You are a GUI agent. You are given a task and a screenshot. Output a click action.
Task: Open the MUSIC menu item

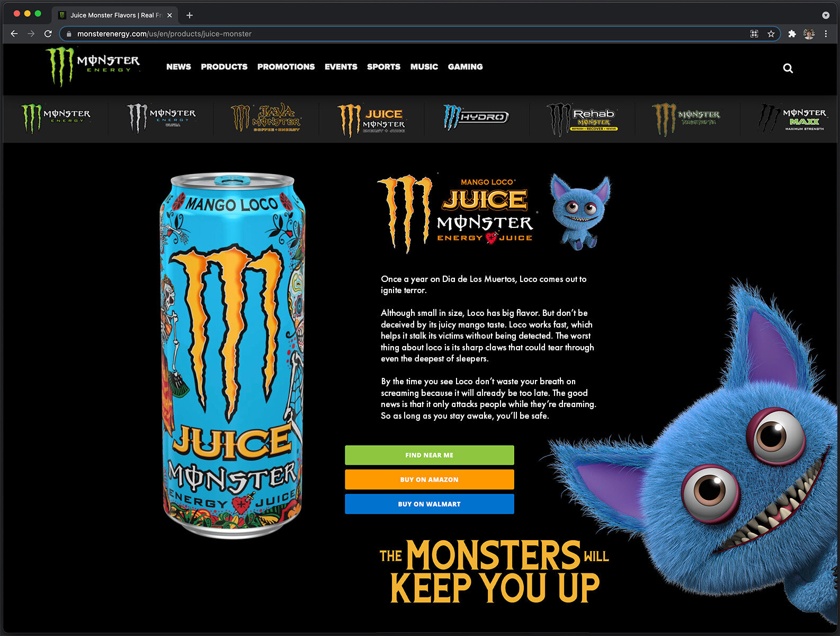coord(424,67)
